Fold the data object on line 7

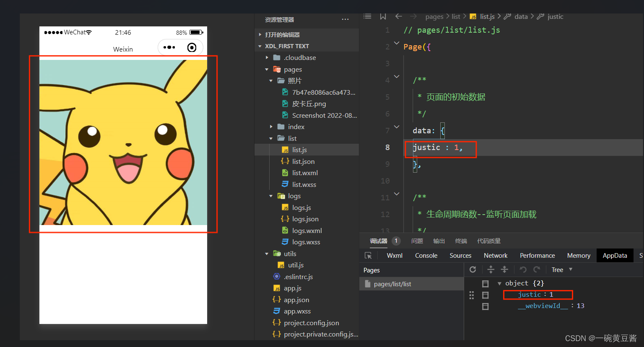[x=397, y=127]
